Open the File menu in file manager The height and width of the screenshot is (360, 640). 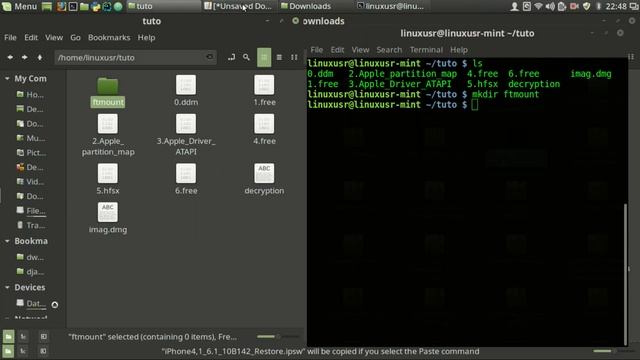10,38
